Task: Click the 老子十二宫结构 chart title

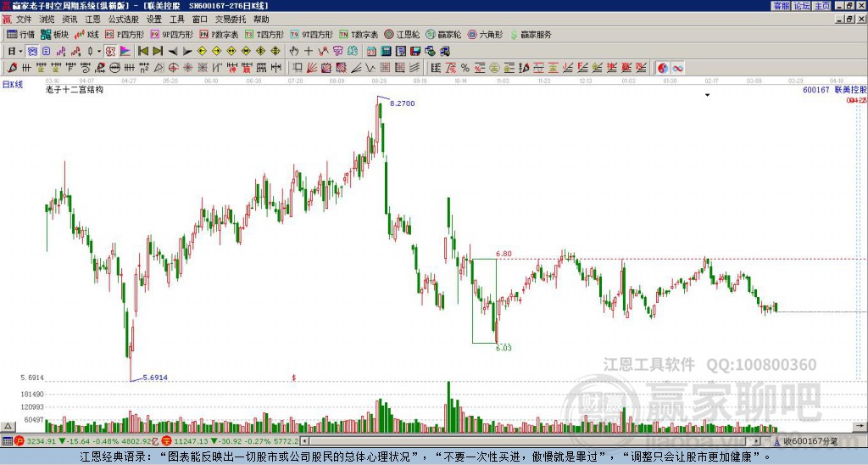Action: pos(75,90)
